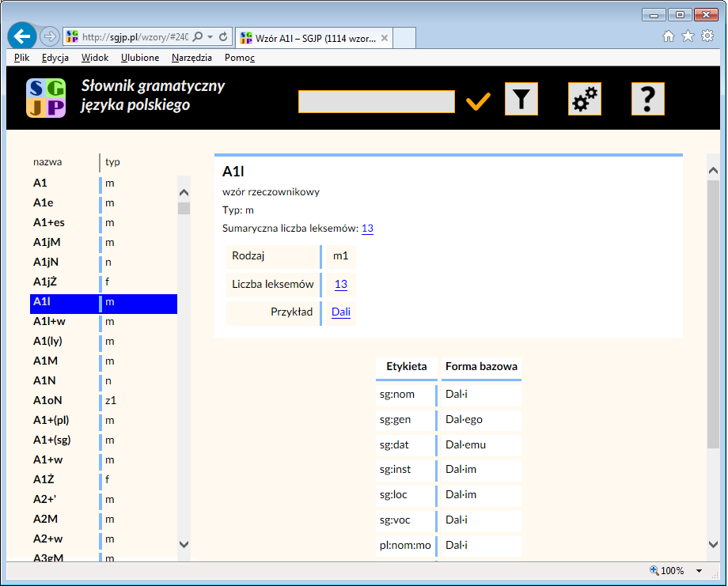Image resolution: width=728 pixels, height=586 pixels.
Task: Click the 13 link after Sumaryczna liczba leksemów
Action: [x=367, y=229]
